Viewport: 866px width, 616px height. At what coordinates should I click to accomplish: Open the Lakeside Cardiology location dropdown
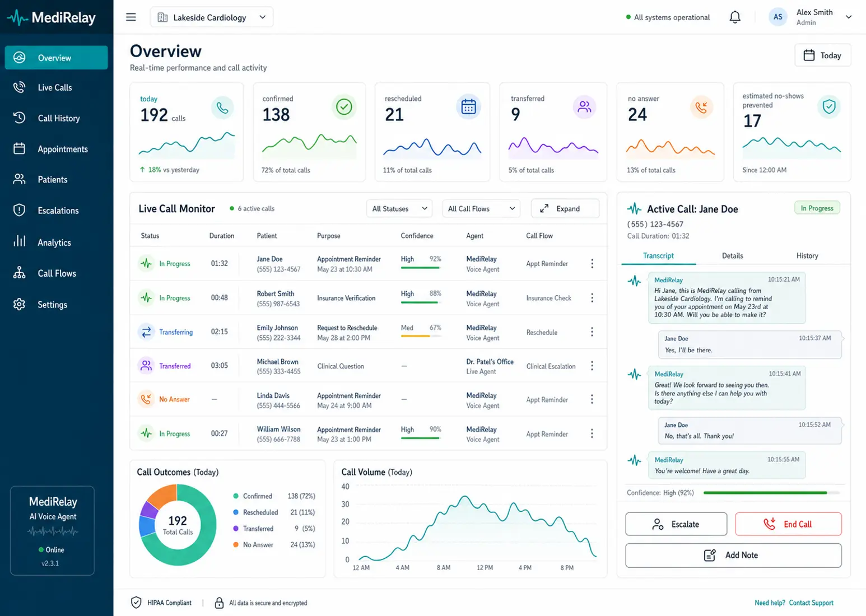tap(212, 17)
